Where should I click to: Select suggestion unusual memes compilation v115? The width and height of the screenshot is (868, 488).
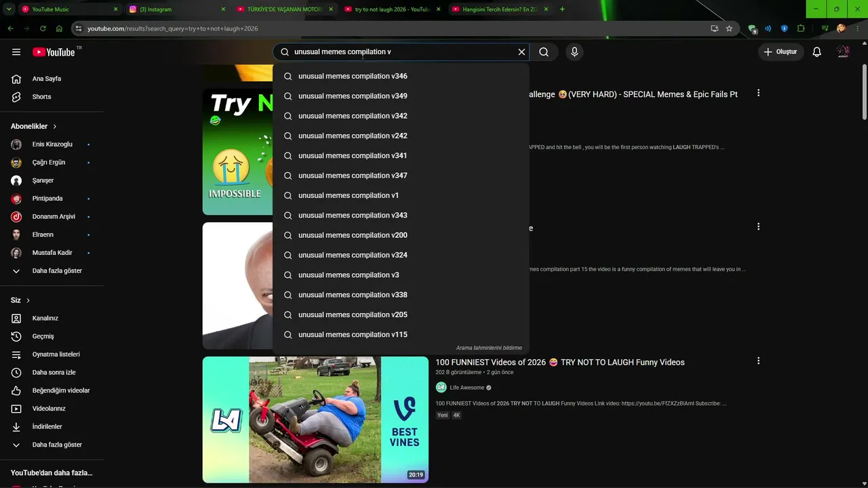pos(401,335)
